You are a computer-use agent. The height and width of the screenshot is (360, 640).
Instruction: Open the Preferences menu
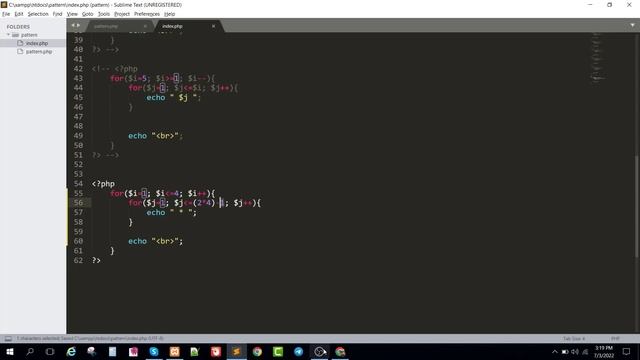(x=147, y=14)
